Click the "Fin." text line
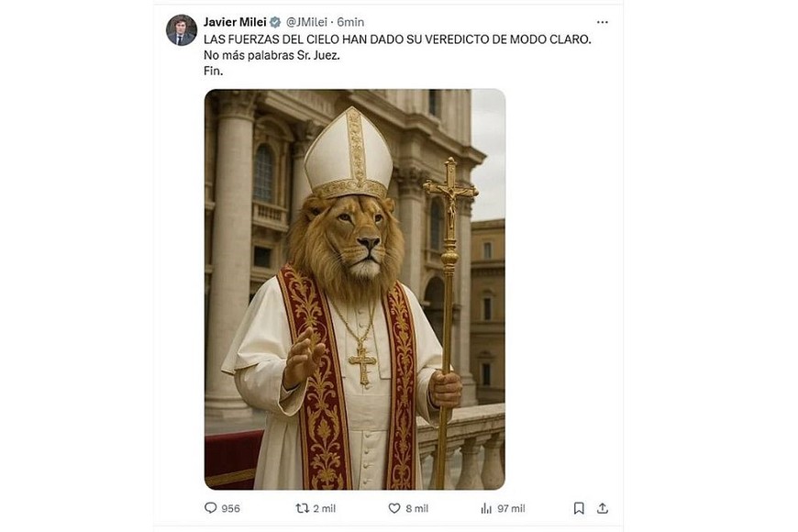The image size is (798, 532). [x=214, y=71]
